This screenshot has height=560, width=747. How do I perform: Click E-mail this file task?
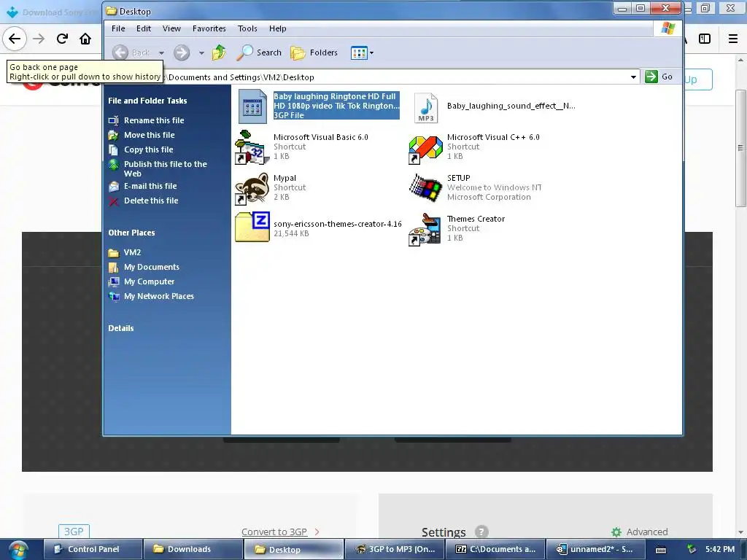[150, 186]
